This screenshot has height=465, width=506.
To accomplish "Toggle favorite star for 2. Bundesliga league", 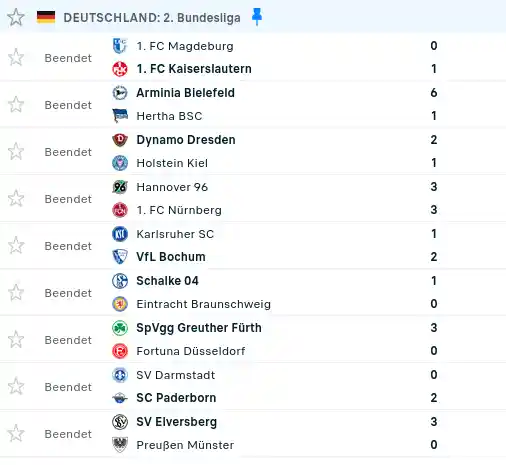I will click(16, 17).
